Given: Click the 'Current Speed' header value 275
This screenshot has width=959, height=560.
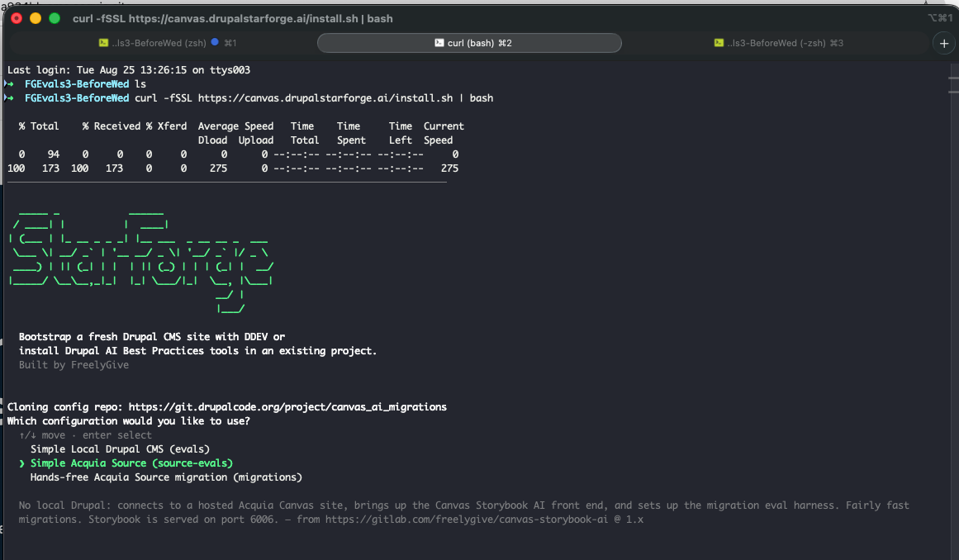Looking at the screenshot, I should click(x=449, y=168).
